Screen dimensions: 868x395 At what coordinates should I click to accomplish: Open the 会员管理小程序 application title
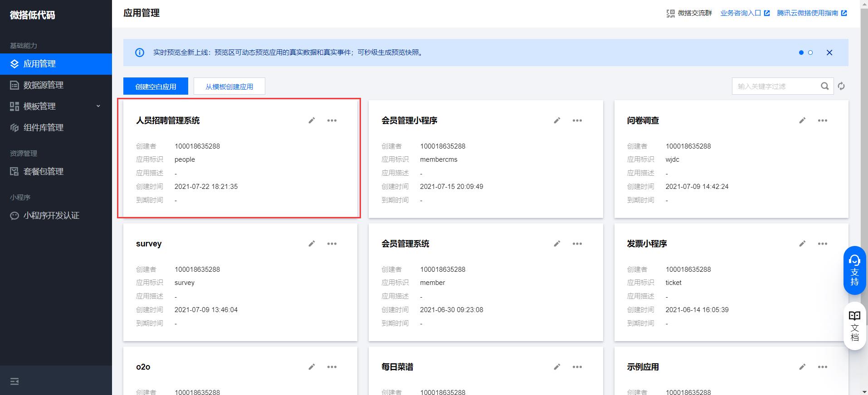(410, 120)
